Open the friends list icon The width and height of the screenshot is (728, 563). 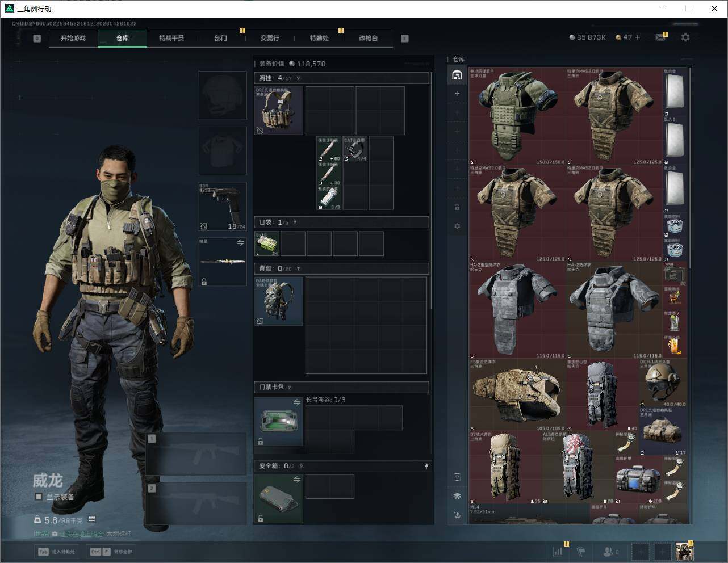click(x=611, y=551)
